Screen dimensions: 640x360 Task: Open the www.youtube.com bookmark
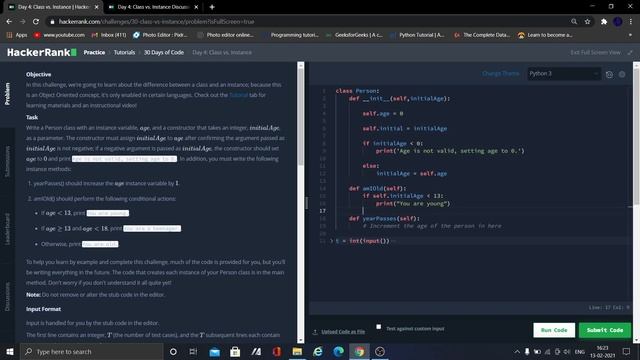pos(59,35)
